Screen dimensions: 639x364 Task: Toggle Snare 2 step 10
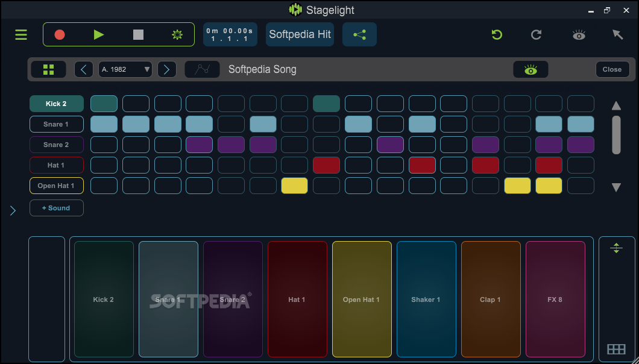(x=390, y=145)
